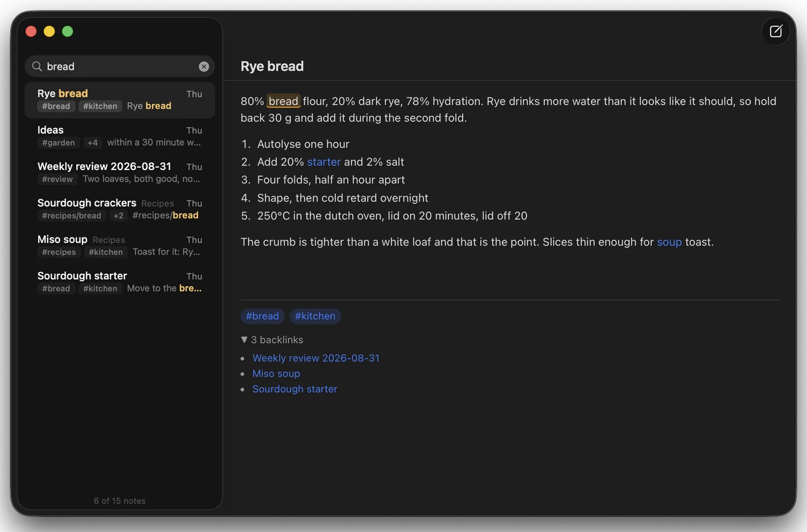Viewport: 807px width, 532px height.
Task: Click the green zoom window button
Action: click(67, 31)
